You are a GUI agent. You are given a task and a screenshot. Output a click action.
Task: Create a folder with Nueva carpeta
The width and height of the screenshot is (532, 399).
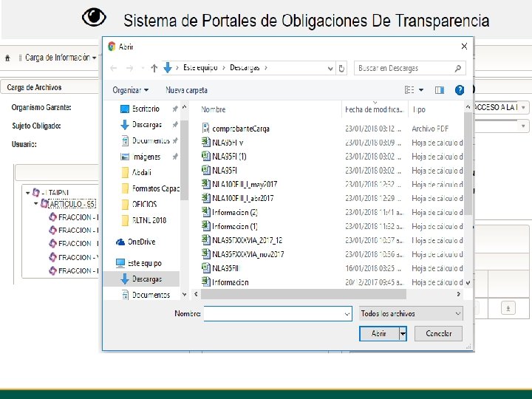186,90
